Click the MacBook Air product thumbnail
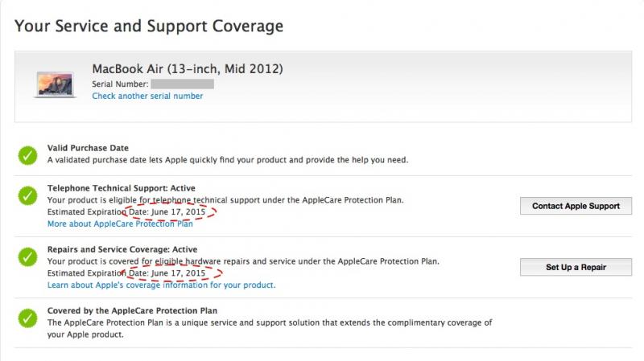The width and height of the screenshot is (644, 361). (55, 84)
